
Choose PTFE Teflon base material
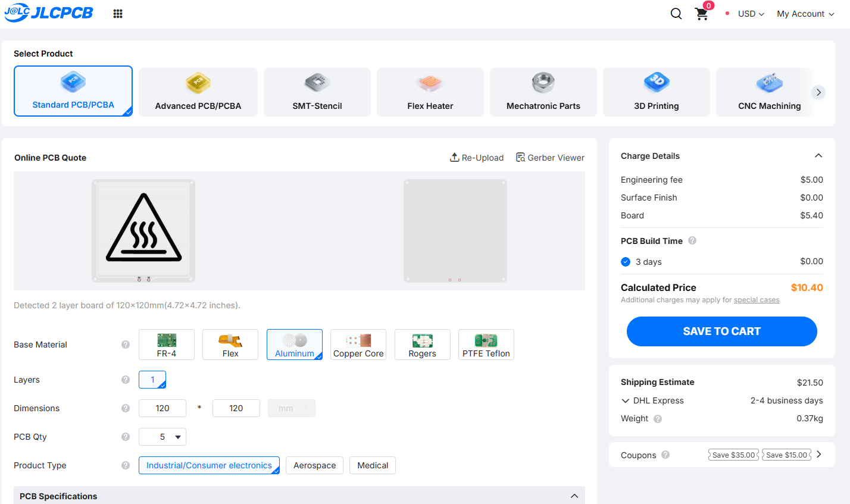point(486,345)
